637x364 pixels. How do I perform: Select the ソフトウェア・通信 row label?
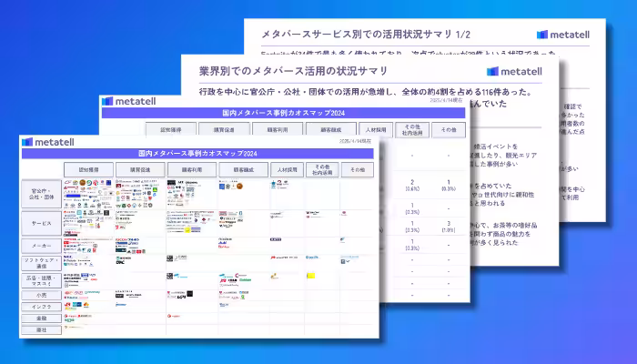coord(42,263)
